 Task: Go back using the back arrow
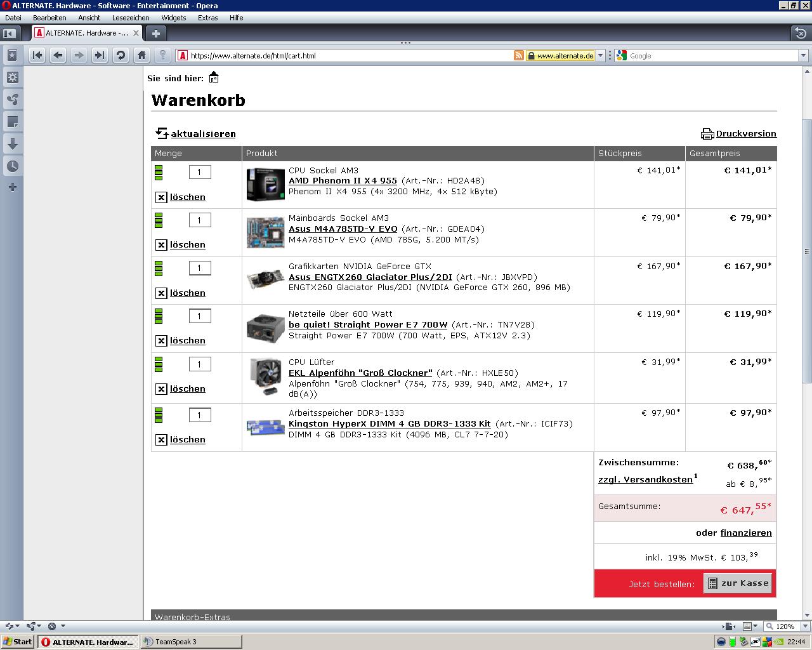coord(58,55)
